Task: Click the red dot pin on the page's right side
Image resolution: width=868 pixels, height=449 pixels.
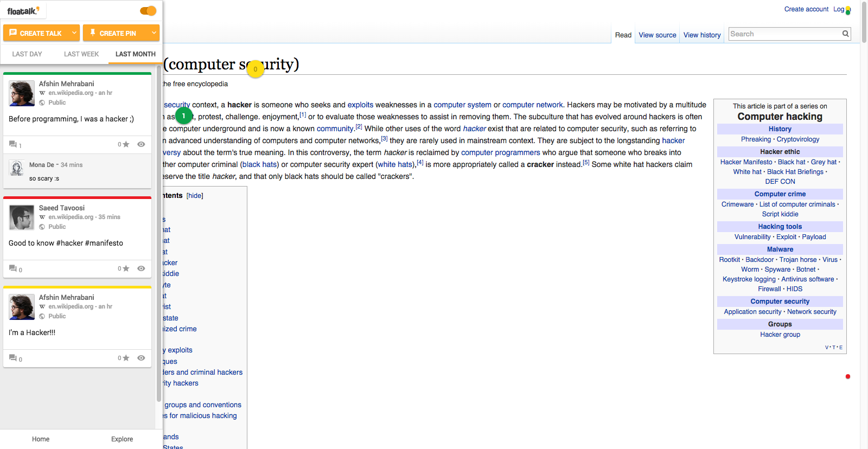Action: point(848,376)
